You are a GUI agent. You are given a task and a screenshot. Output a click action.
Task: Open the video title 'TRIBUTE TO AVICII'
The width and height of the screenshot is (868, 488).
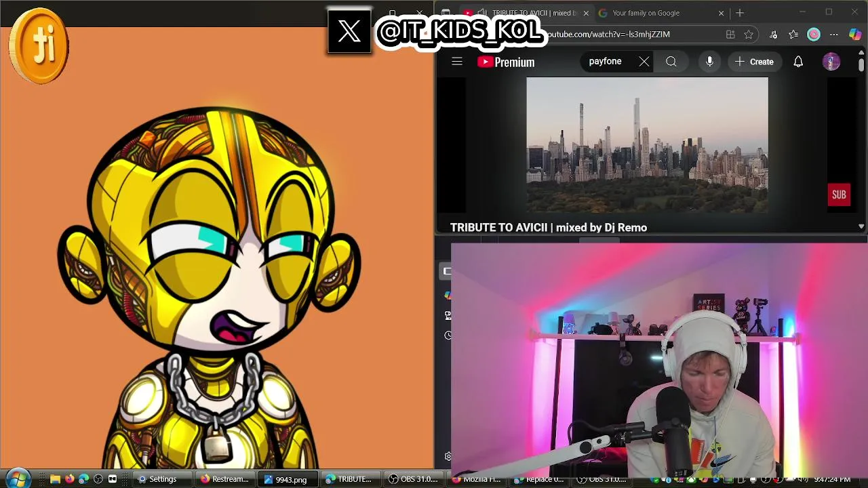point(549,228)
